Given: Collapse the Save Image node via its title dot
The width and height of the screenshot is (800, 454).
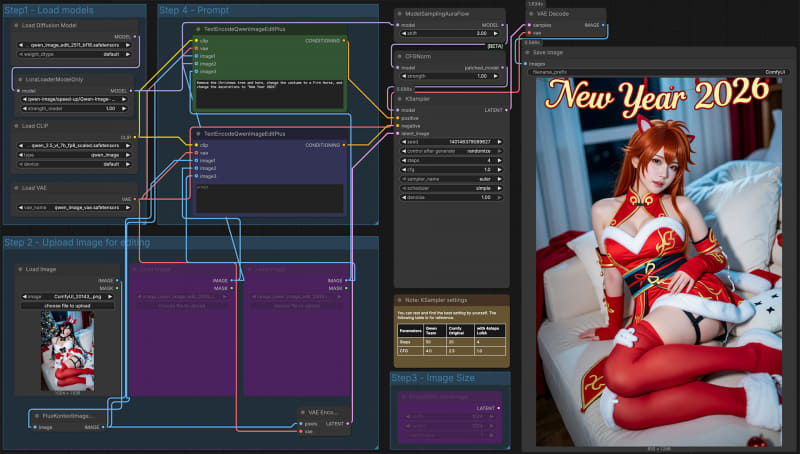Looking at the screenshot, I should 528,53.
